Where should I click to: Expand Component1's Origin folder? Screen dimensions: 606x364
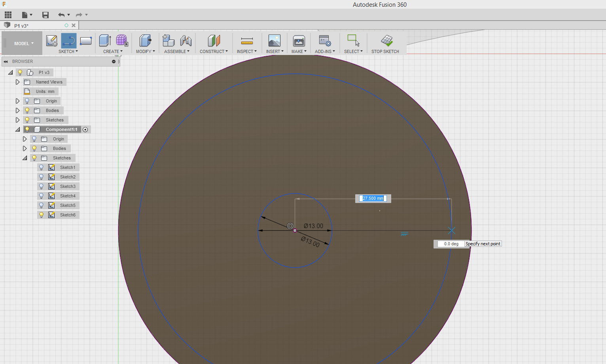point(25,139)
